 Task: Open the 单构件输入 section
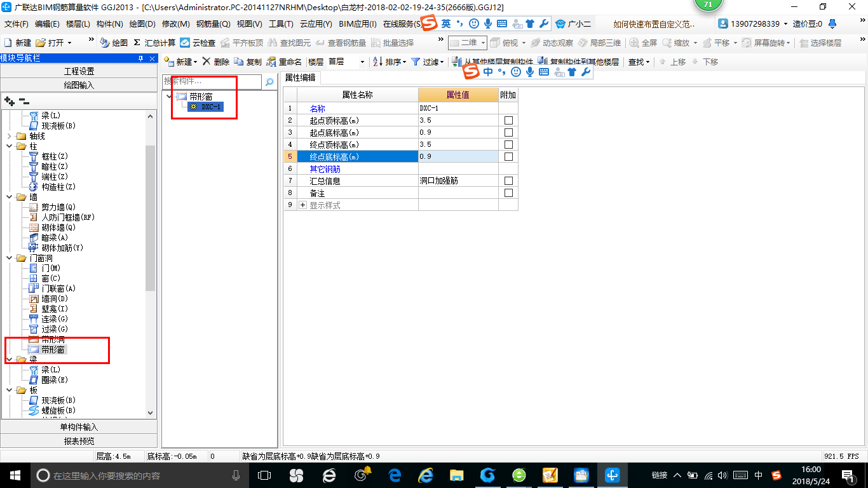click(79, 427)
